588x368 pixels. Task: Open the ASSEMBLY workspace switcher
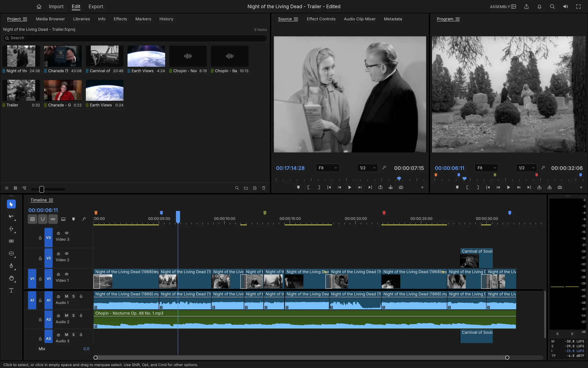click(503, 7)
